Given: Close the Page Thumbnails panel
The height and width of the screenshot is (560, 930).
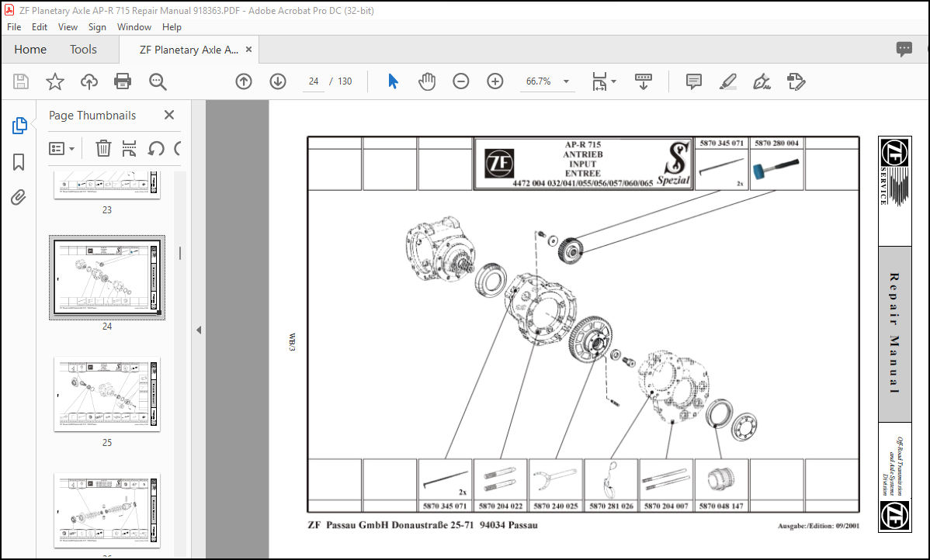Looking at the screenshot, I should pyautogui.click(x=169, y=115).
